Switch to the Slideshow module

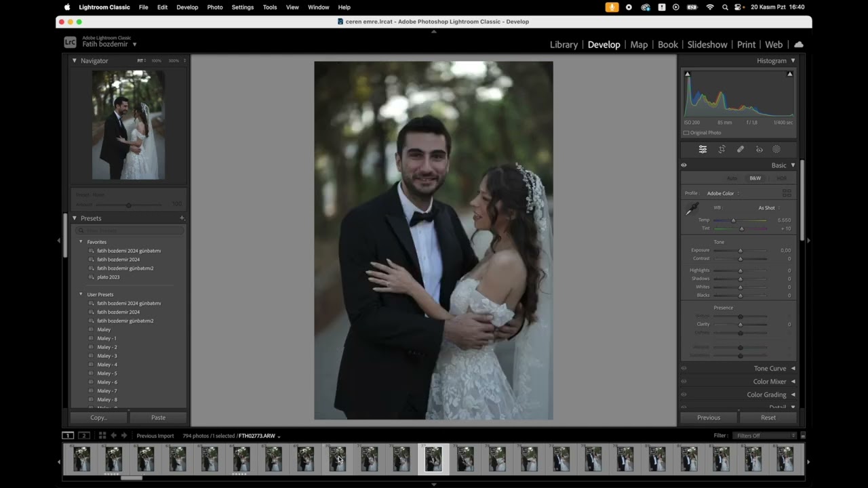(x=707, y=45)
